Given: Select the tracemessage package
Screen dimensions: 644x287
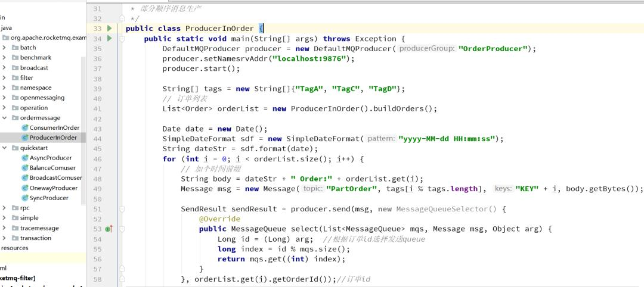Looking at the screenshot, I should [39, 228].
